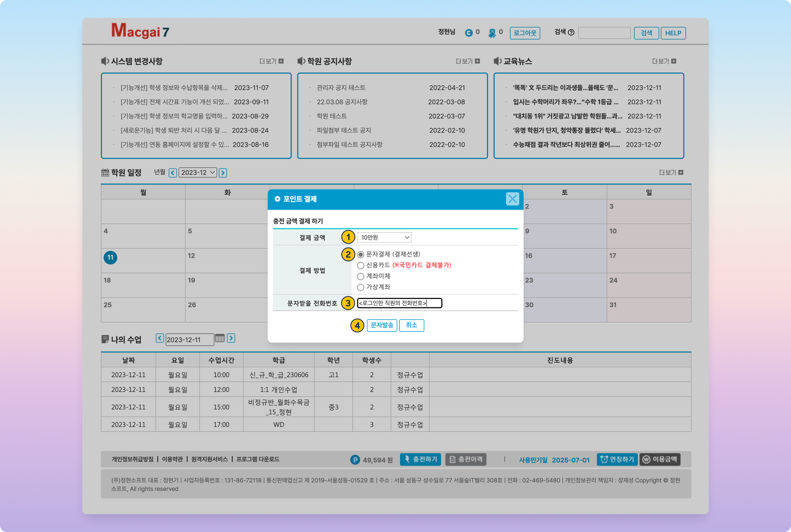Choose 계좌이체 payment option
Viewport: 791px width, 532px height.
click(x=360, y=276)
